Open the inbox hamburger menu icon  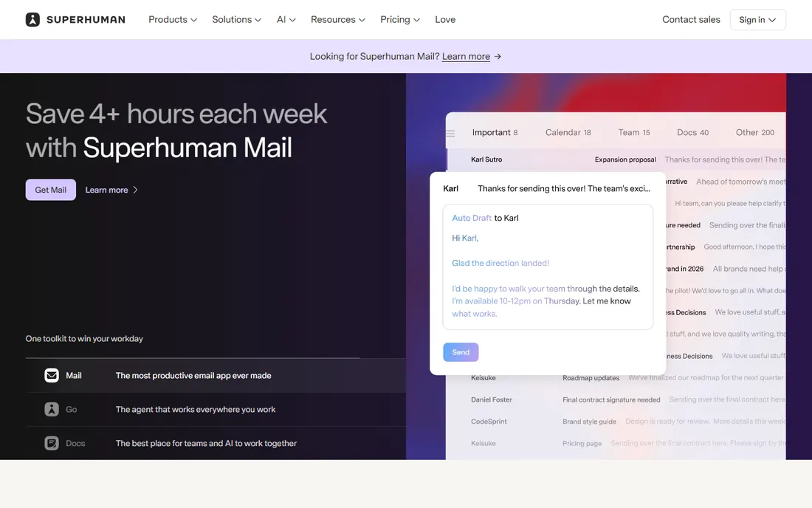[450, 133]
